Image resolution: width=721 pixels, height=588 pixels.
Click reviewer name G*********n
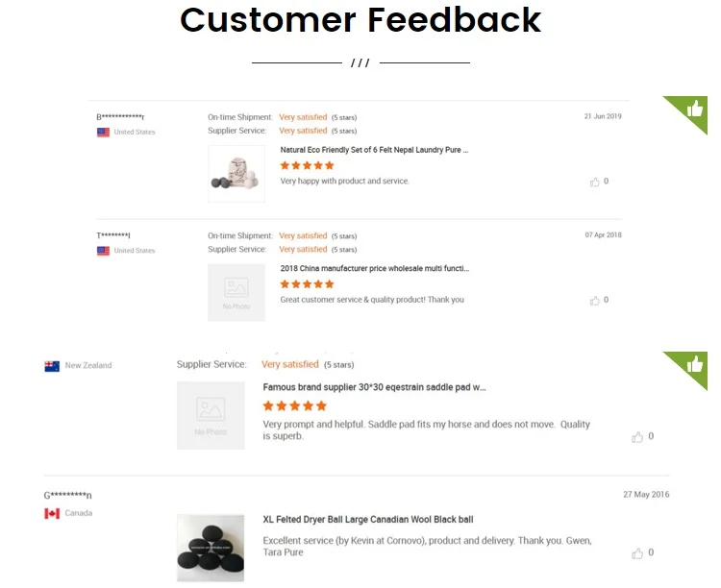(68, 496)
